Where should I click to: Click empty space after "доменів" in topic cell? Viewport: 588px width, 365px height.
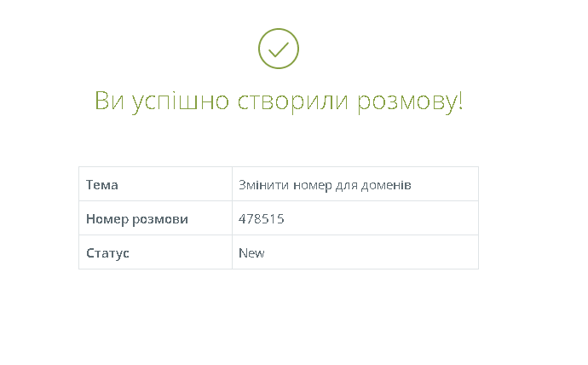coord(444,184)
